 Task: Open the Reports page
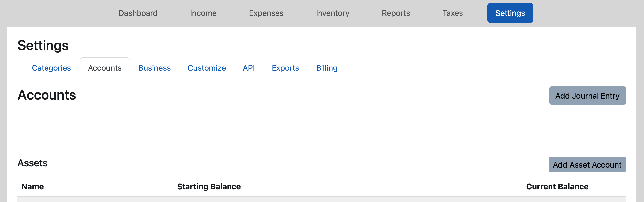[x=396, y=13]
